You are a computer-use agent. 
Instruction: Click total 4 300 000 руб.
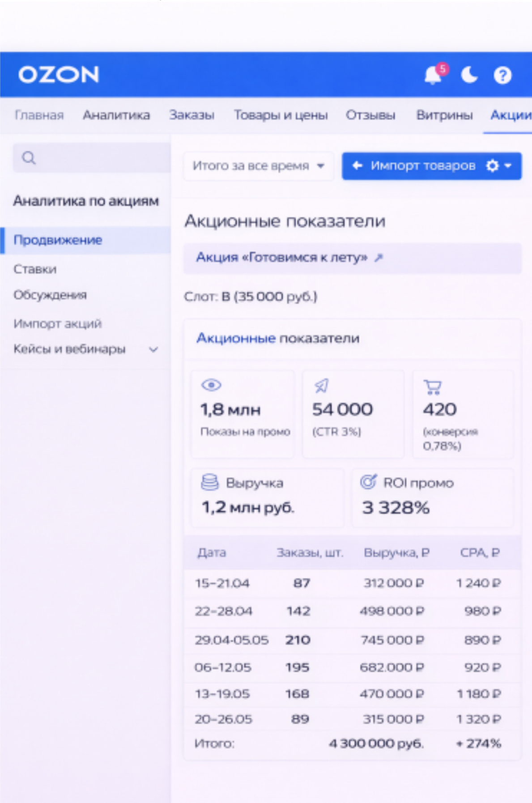pyautogui.click(x=376, y=744)
